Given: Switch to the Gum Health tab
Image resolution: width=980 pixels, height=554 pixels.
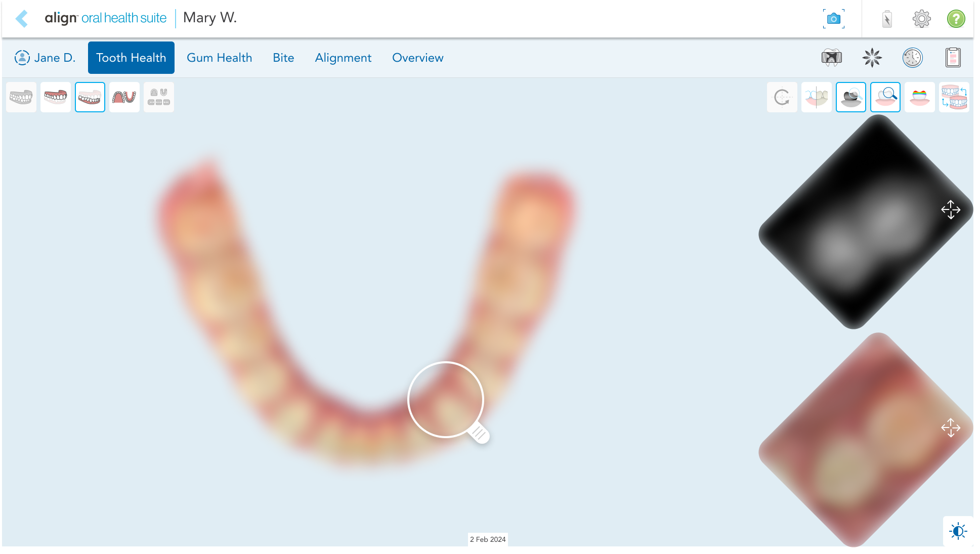Looking at the screenshot, I should [x=219, y=58].
